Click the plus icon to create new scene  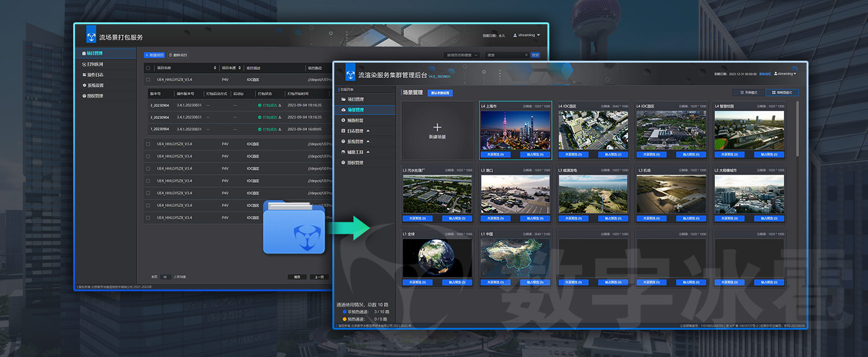tap(437, 126)
